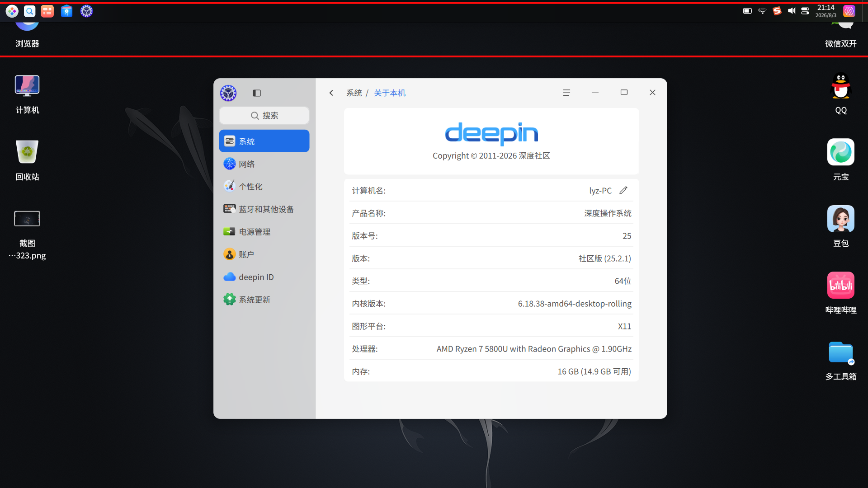Open the quick settings toggle tray icon

(805, 11)
